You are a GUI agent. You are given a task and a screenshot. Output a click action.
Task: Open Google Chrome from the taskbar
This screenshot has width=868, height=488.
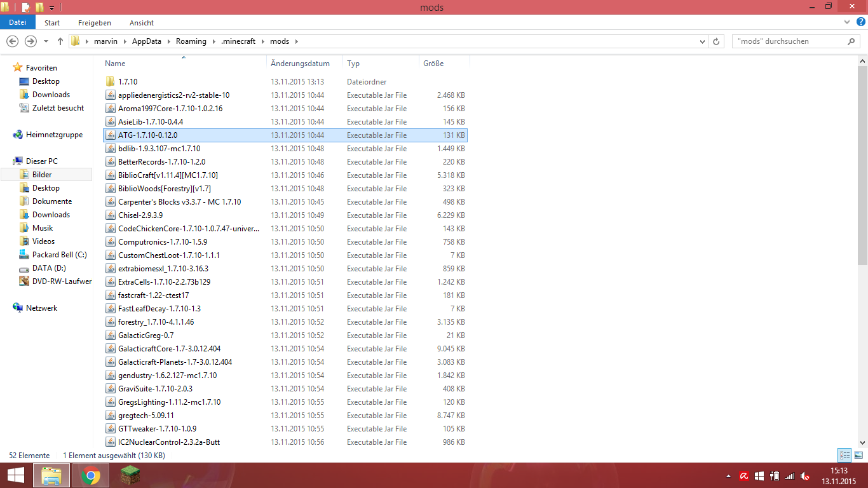click(x=91, y=475)
